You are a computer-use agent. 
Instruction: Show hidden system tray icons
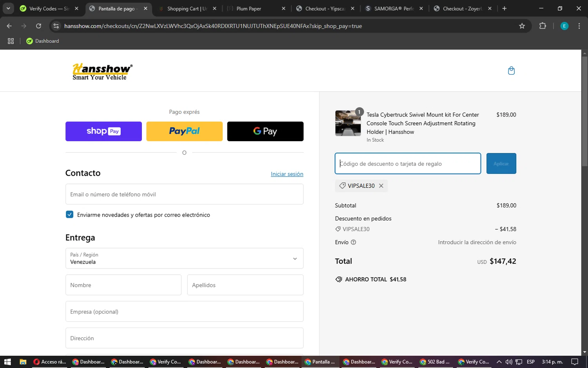pos(499,362)
